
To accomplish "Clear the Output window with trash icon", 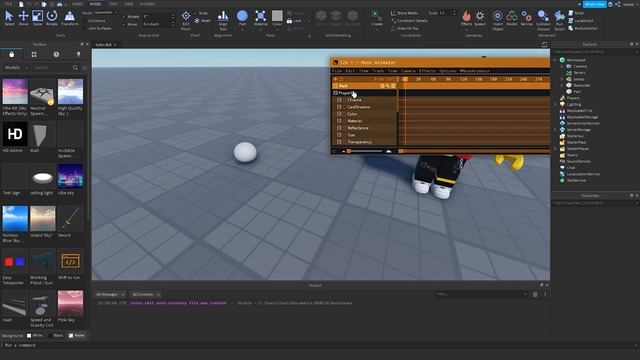I will (535, 294).
